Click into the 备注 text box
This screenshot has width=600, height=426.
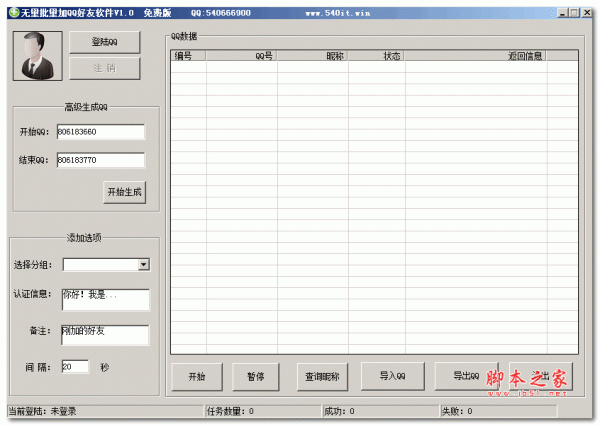coord(105,334)
